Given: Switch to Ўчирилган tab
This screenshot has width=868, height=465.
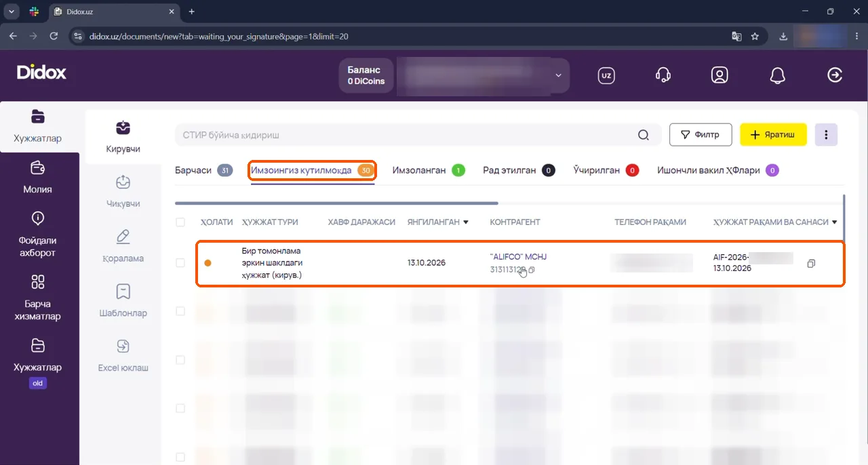Looking at the screenshot, I should click(x=606, y=170).
